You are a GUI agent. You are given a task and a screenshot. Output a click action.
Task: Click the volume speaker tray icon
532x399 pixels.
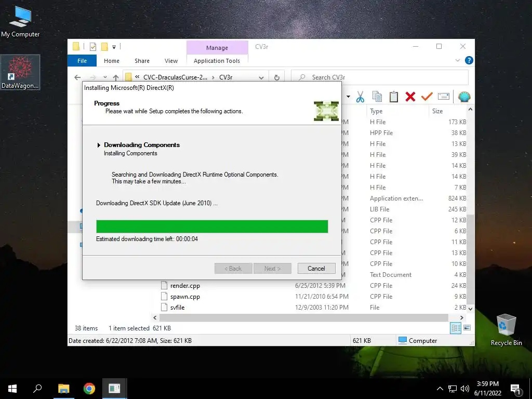pyautogui.click(x=465, y=389)
